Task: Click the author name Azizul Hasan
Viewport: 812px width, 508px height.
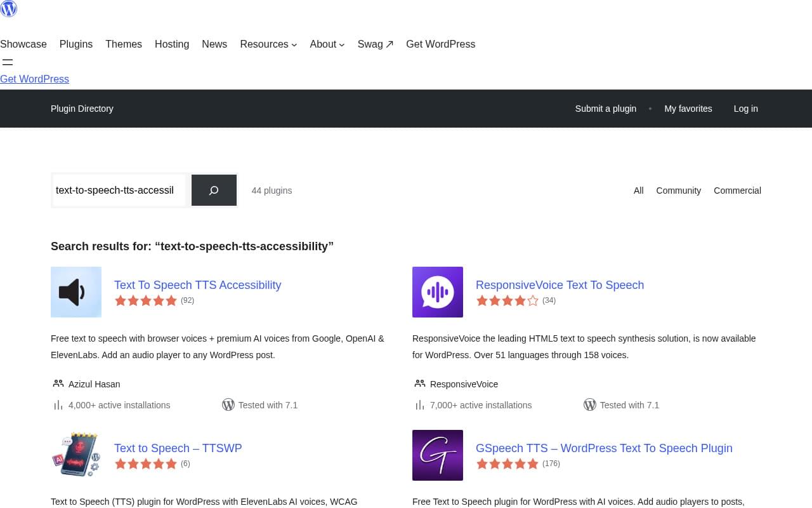Action: [x=95, y=384]
